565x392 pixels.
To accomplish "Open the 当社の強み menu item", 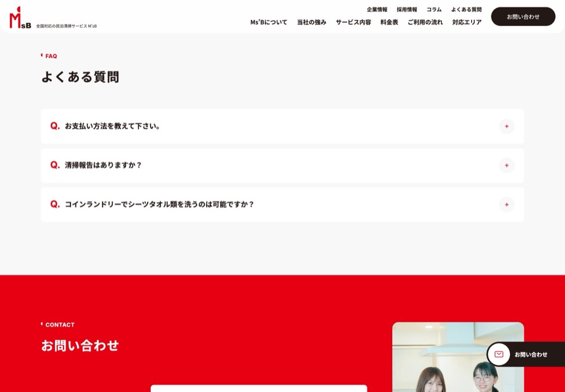I will point(311,22).
